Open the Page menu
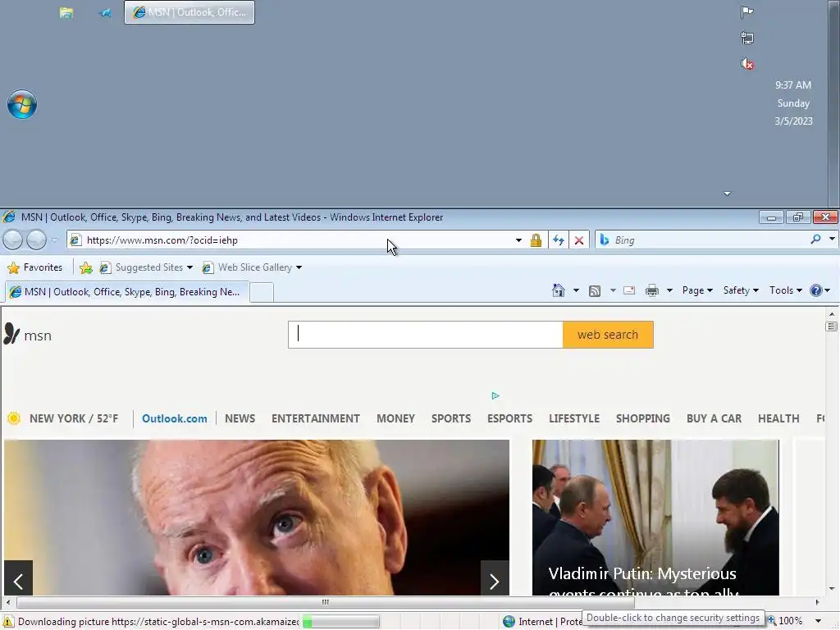 [697, 290]
